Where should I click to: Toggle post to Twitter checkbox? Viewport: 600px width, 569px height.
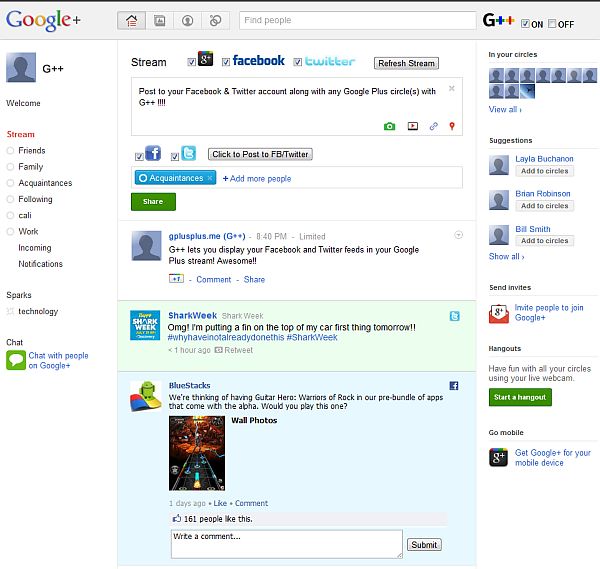[x=175, y=157]
